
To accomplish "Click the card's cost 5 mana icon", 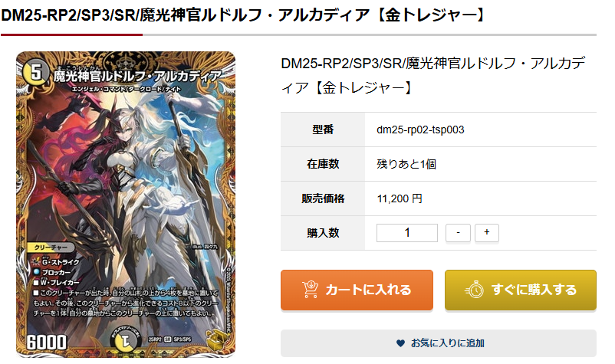I will 35,73.
